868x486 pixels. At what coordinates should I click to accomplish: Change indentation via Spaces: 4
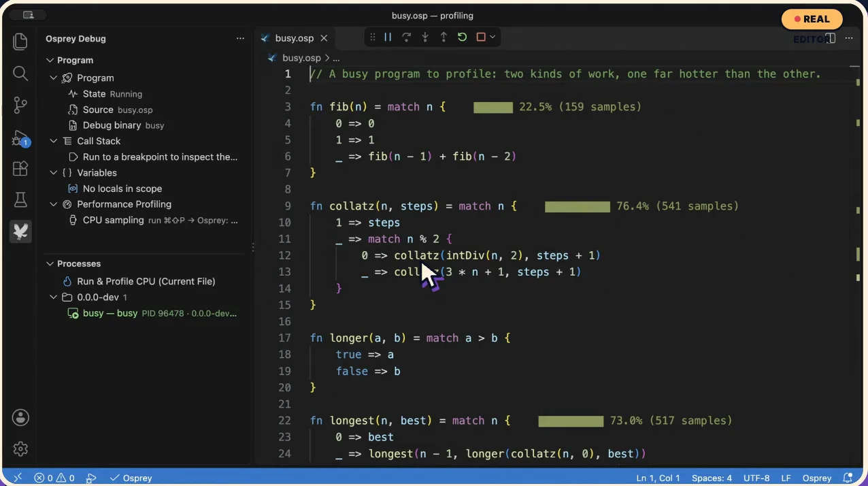point(712,478)
